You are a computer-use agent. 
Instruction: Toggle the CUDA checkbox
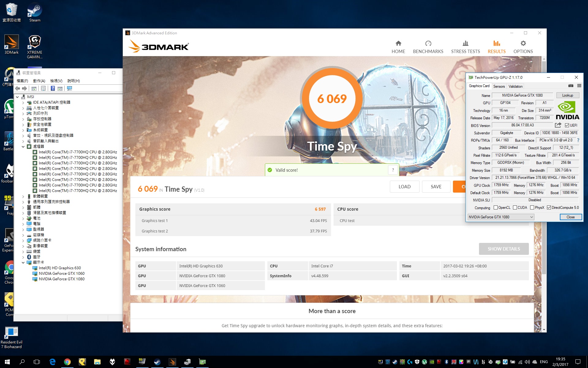[x=515, y=208]
